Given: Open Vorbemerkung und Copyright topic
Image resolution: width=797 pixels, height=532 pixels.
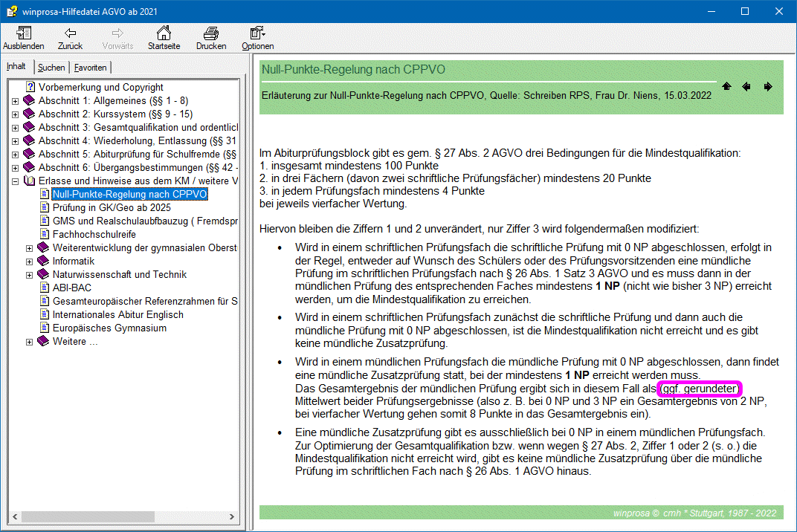Looking at the screenshot, I should point(100,87).
